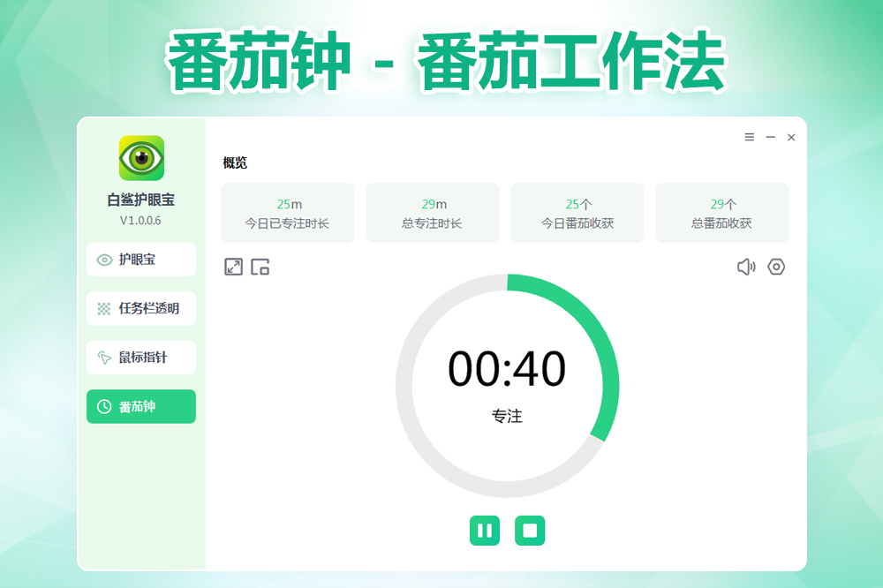Image resolution: width=883 pixels, height=588 pixels.
Task: Minimize the application window
Action: 771,137
